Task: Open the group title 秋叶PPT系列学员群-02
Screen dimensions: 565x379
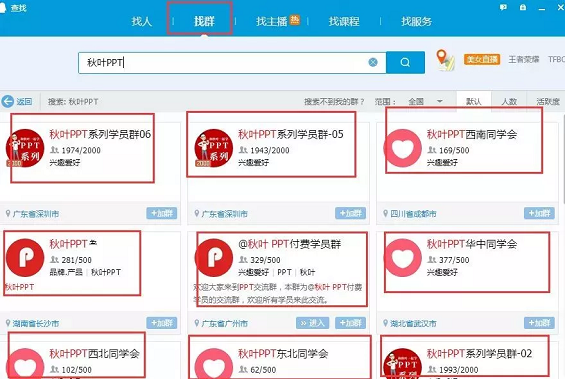Action: coord(480,353)
